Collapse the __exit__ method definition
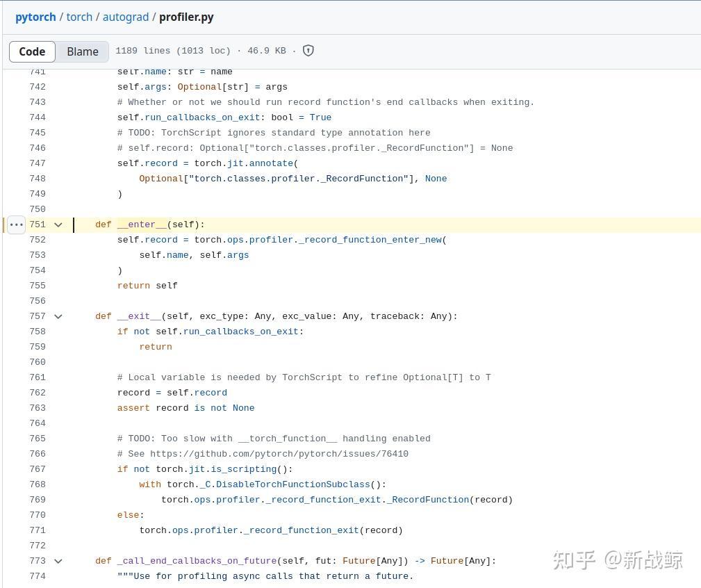Screen dimensions: 701x588 tap(58, 316)
